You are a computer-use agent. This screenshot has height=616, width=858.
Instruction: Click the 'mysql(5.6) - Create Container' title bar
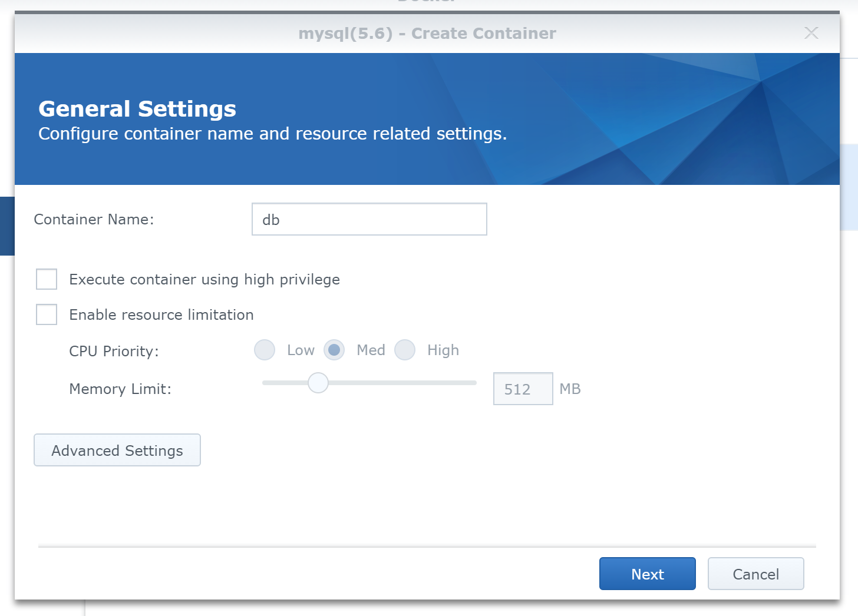427,34
